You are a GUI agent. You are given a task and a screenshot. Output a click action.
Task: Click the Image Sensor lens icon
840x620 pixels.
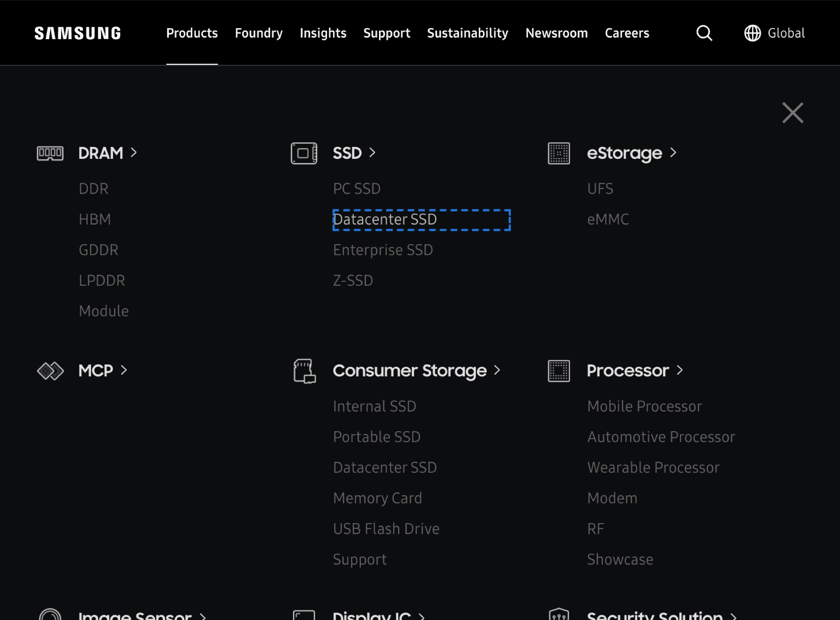[x=50, y=614]
